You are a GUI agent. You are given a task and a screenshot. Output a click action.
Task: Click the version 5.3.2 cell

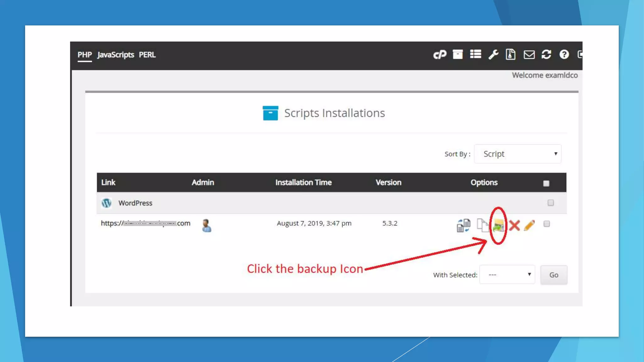390,223
